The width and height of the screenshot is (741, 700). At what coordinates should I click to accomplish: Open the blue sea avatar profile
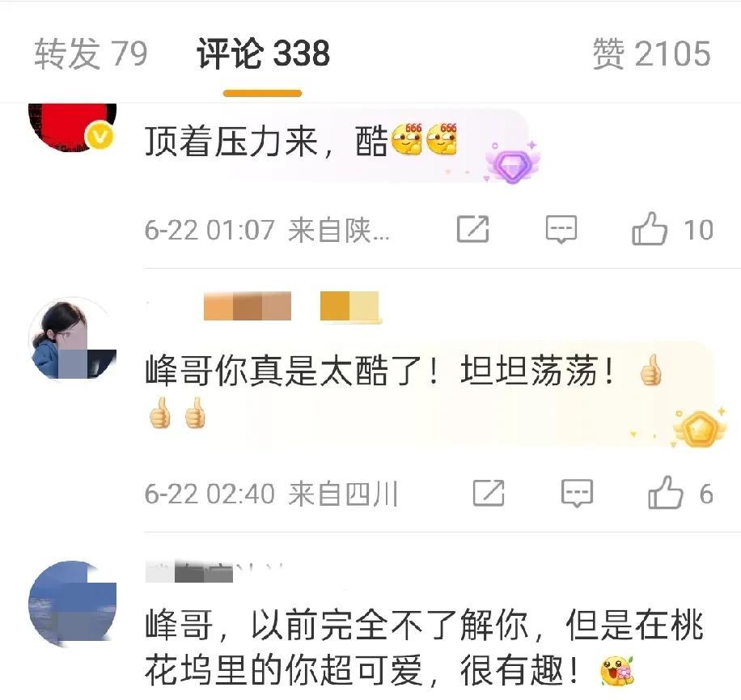72,604
